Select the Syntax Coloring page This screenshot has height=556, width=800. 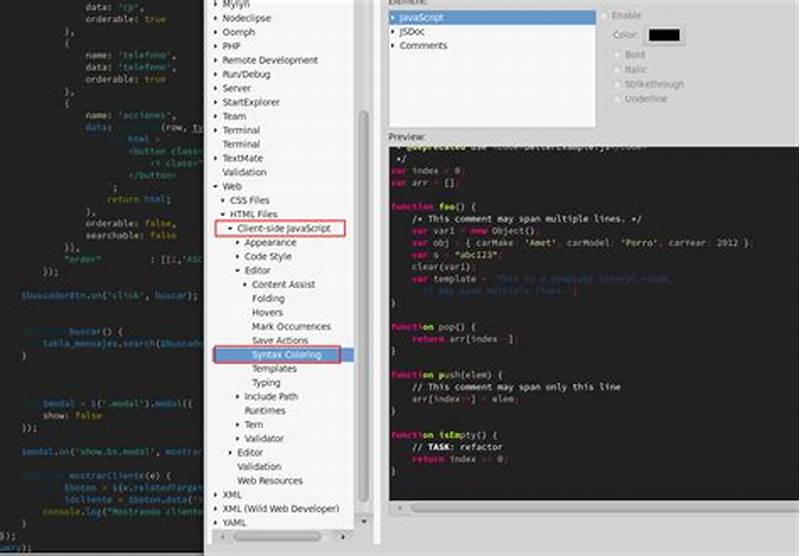287,355
